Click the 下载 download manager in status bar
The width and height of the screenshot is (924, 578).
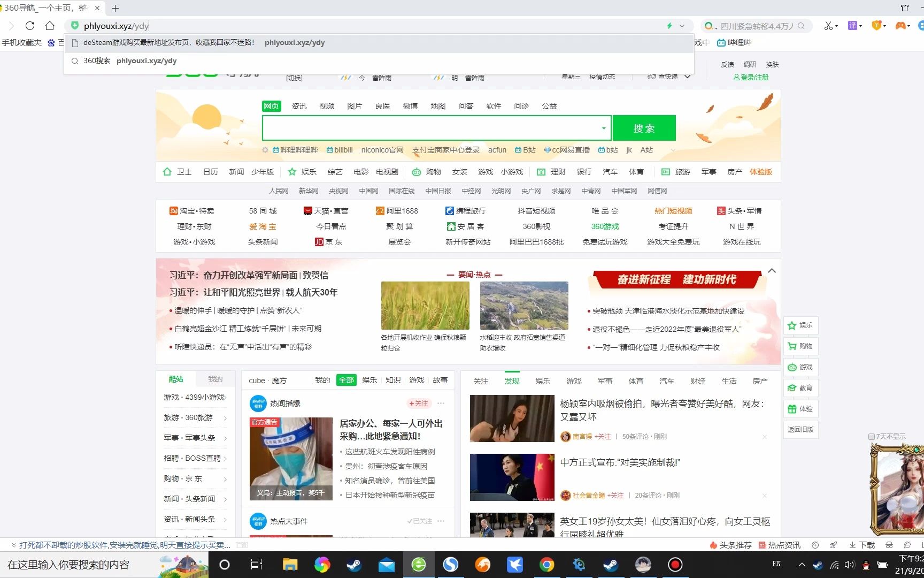pos(862,545)
